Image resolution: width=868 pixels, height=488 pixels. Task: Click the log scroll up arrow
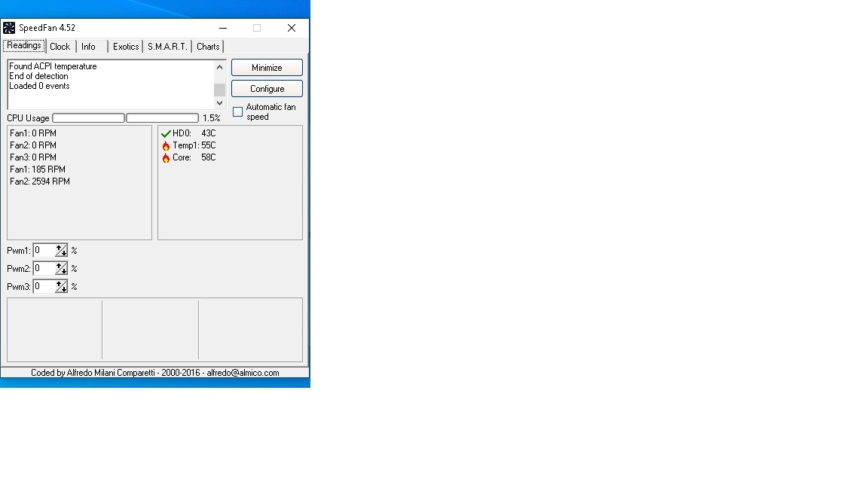(220, 67)
